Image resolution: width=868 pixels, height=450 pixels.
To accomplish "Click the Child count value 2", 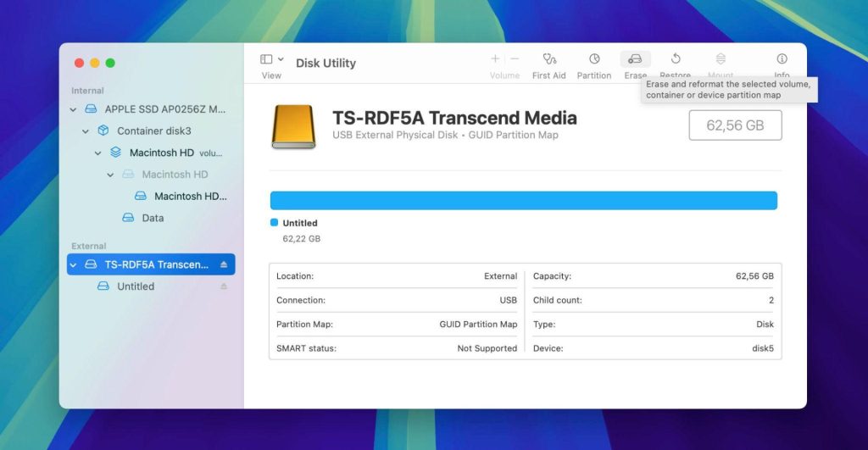I will [771, 300].
